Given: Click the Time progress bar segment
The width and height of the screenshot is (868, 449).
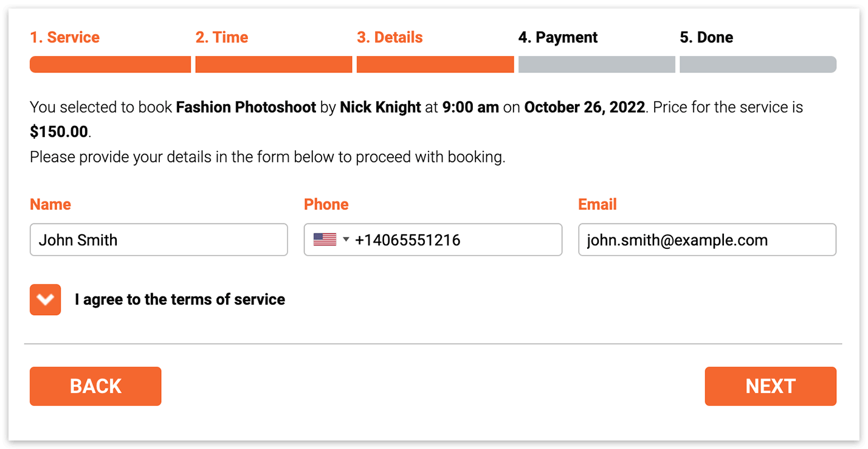Looking at the screenshot, I should pos(274,64).
